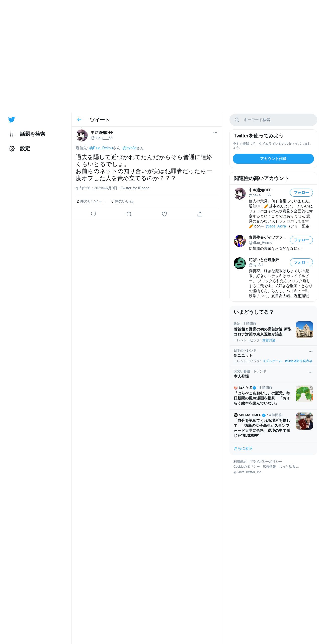322x644 pixels.
Task: Open the はらぺこあおむし article thumbnail
Action: [x=304, y=394]
